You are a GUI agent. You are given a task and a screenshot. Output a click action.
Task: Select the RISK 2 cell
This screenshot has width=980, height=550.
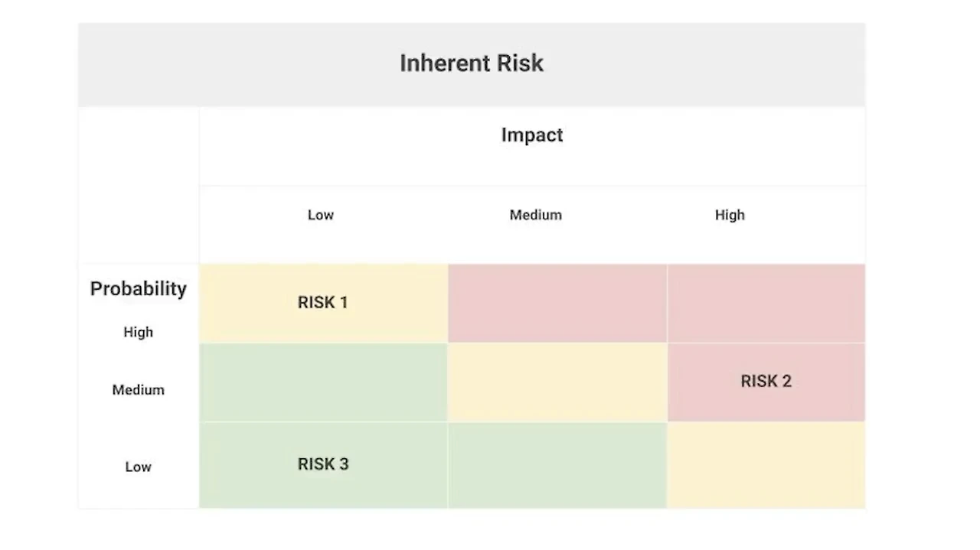[x=766, y=382]
